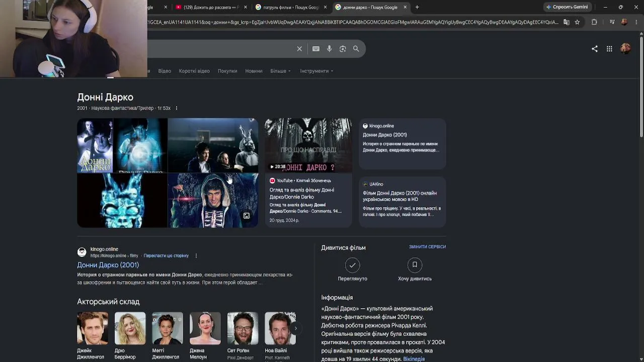Open more options next to the film runtime
Screen dimensions: 644x362
click(176, 108)
